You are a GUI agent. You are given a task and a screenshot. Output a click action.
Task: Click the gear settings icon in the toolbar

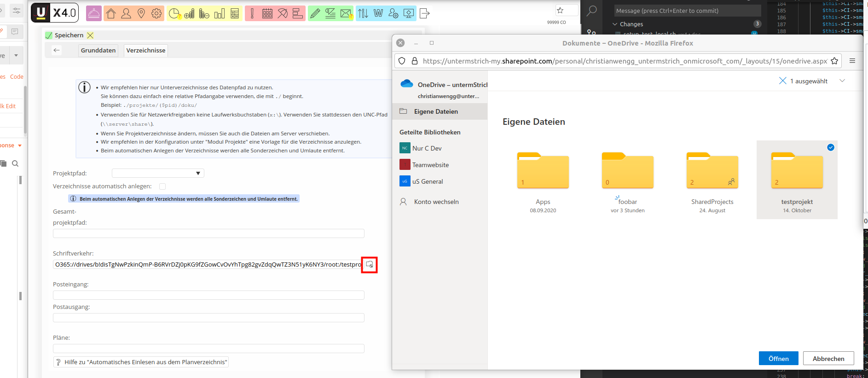[x=156, y=13]
